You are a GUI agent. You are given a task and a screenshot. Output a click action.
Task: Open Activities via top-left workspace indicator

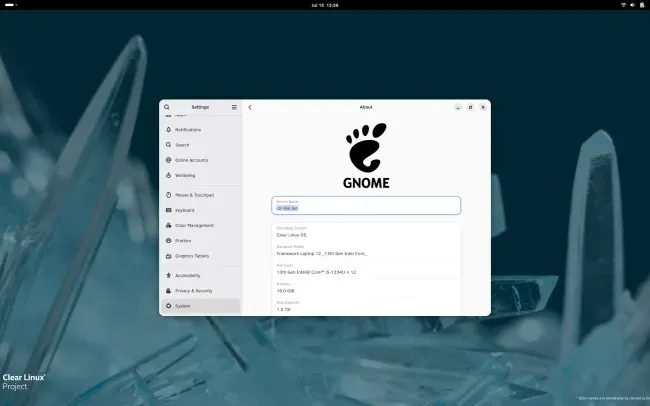click(x=10, y=5)
